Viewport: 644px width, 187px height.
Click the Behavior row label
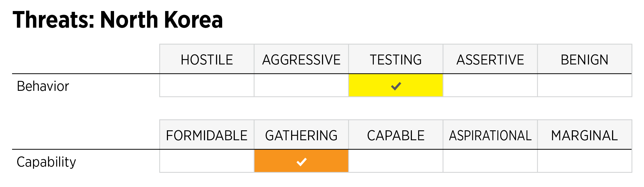coord(43,86)
